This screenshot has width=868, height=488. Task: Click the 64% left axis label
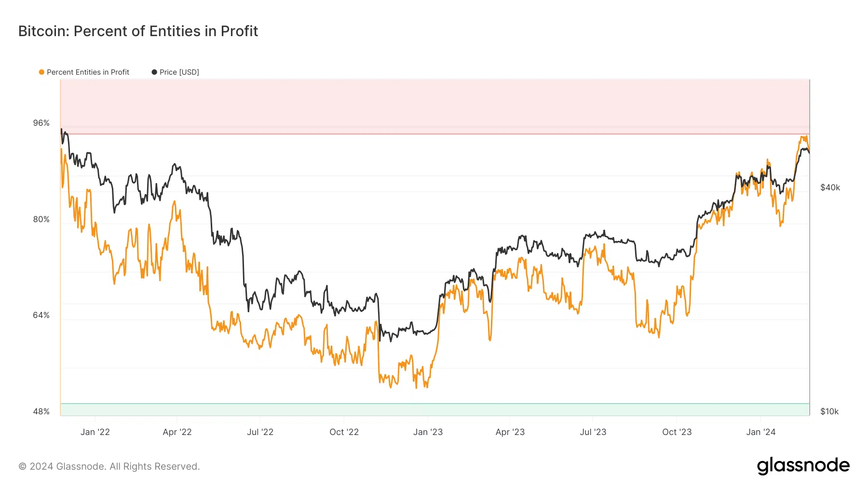41,315
